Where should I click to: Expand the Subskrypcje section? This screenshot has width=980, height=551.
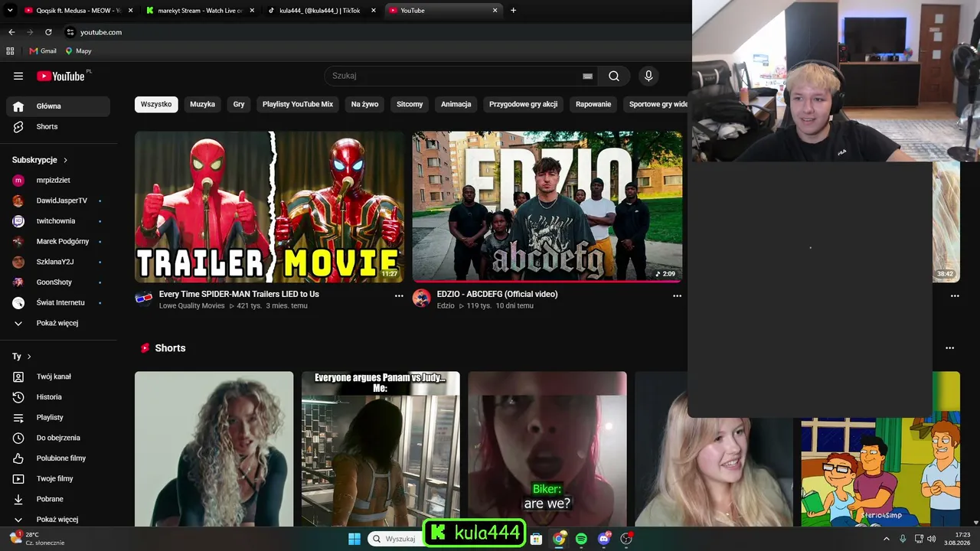[x=40, y=160]
